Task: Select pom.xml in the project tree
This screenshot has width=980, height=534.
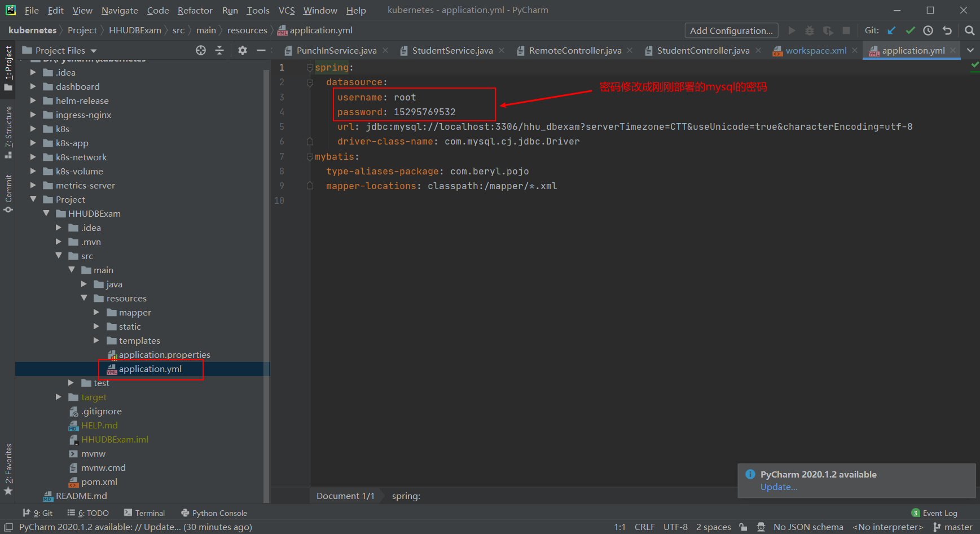Action: (99, 482)
